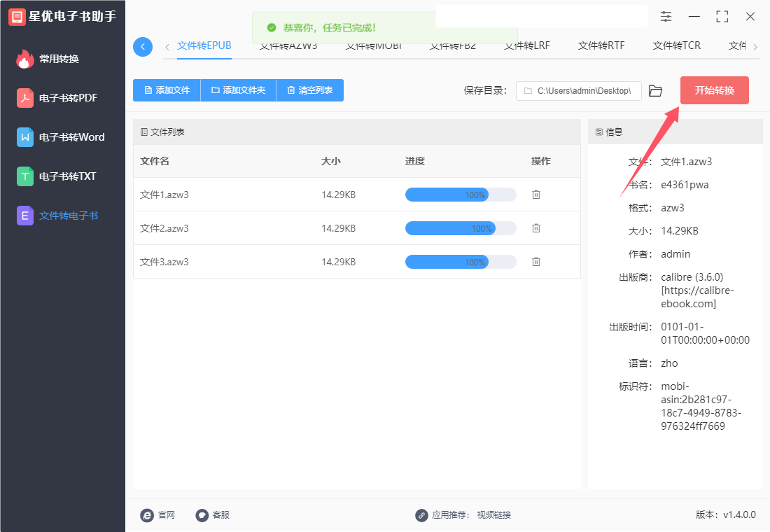Click the 开始转换 button
This screenshot has width=770, height=532.
715,90
